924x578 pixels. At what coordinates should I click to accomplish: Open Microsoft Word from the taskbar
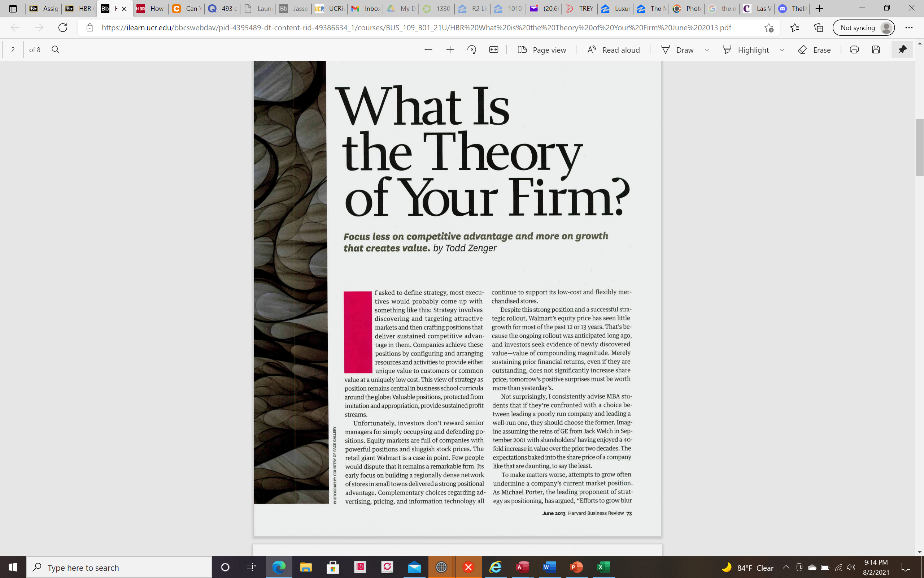(x=549, y=567)
